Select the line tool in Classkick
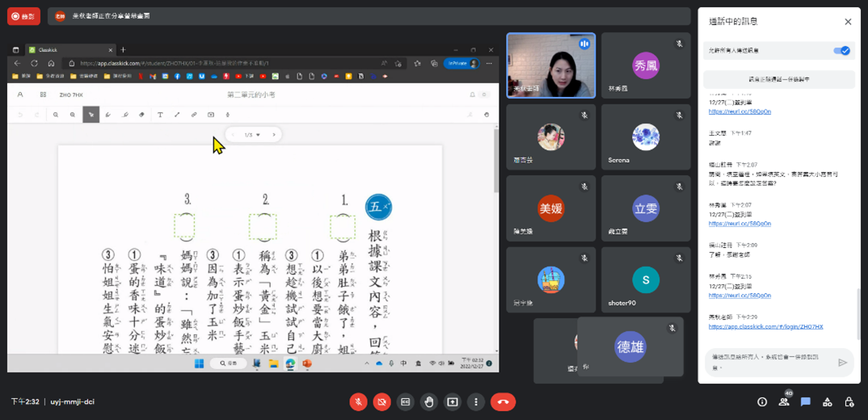This screenshot has height=420, width=868. (x=177, y=115)
